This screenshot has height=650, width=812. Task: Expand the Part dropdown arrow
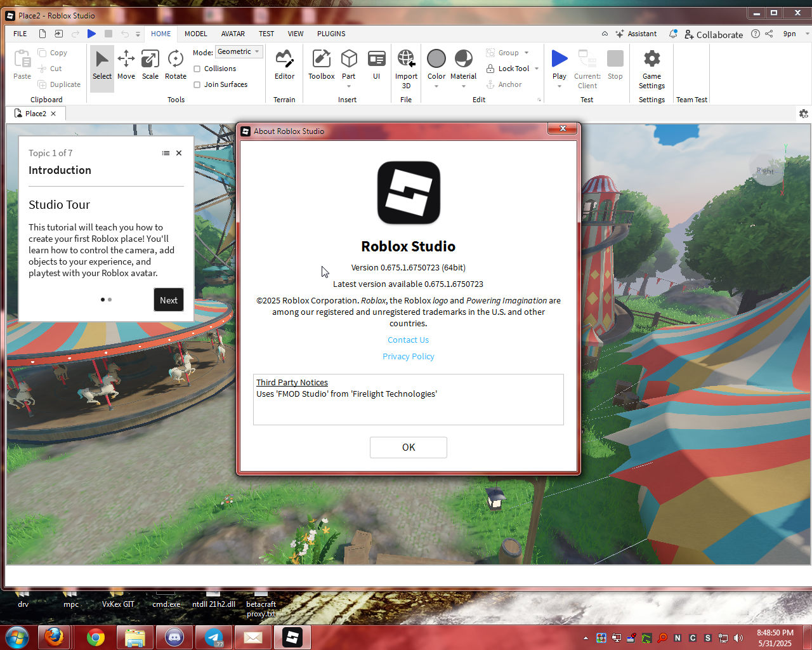349,86
